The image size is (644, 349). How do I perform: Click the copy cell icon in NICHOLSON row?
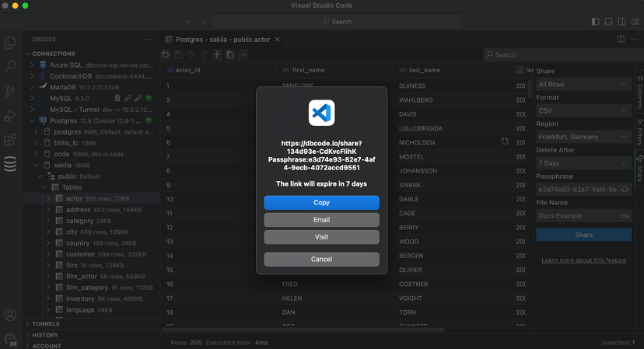pyautogui.click(x=504, y=141)
